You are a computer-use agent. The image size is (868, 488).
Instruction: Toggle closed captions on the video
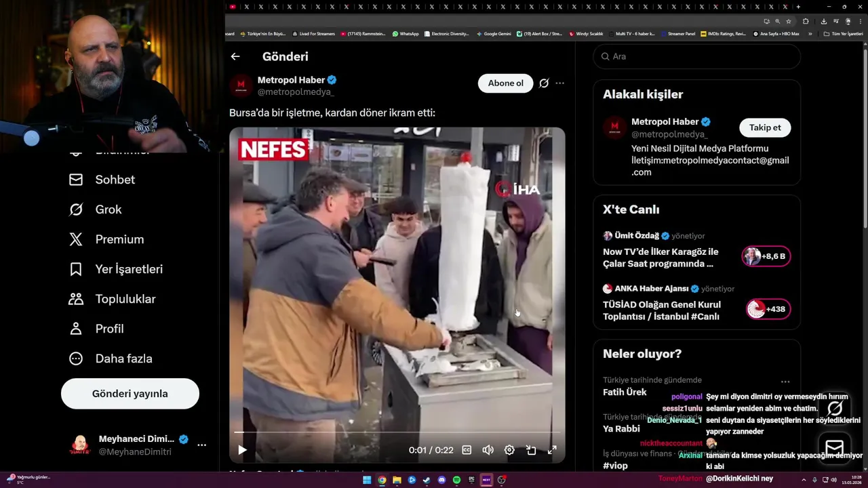(x=467, y=450)
